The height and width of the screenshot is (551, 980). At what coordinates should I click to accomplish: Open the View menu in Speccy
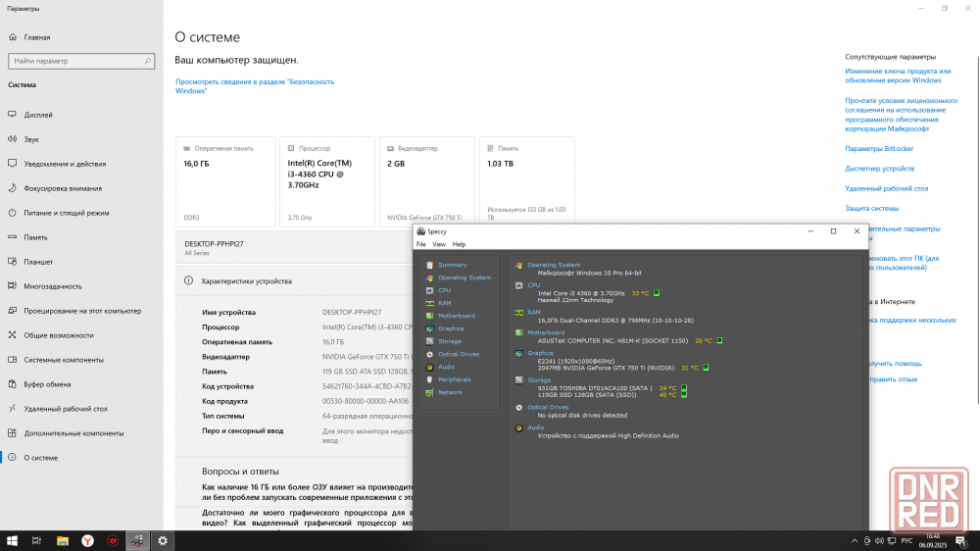tap(439, 244)
